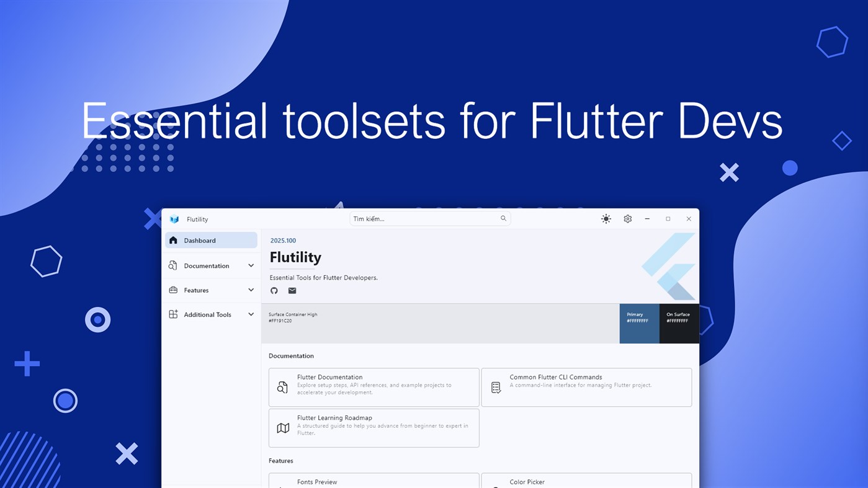Screen dimensions: 868x488
Task: Click the version text 2025.100
Action: [283, 240]
